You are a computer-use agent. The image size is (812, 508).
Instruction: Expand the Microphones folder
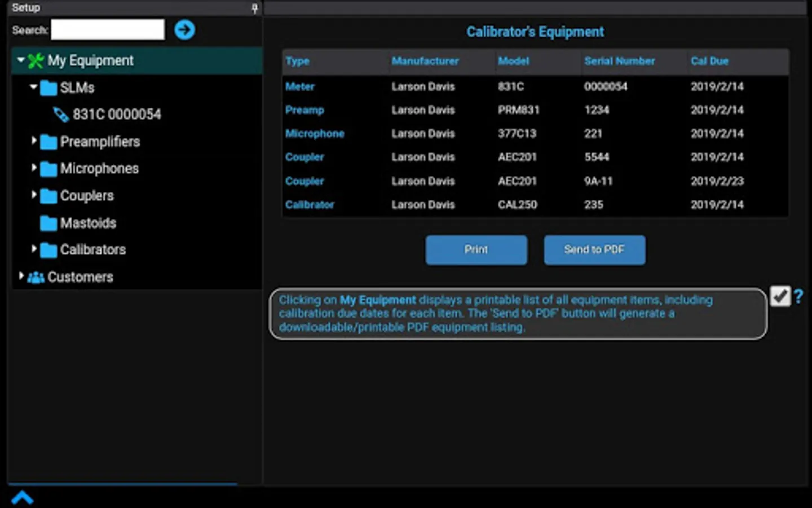34,168
